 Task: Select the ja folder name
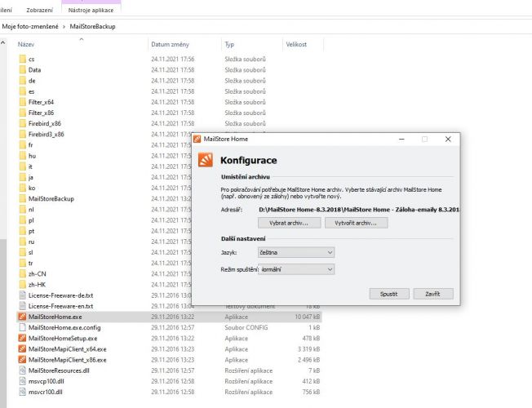tap(31, 178)
